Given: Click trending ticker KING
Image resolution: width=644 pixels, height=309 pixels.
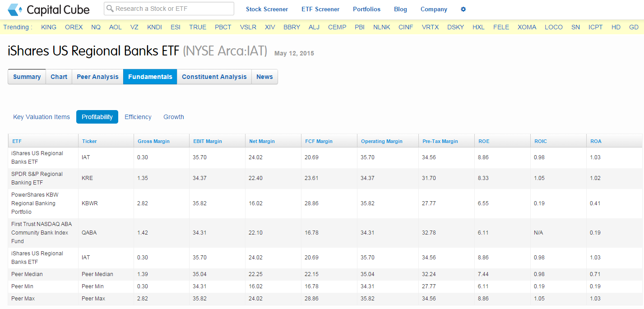Looking at the screenshot, I should coord(49,27).
